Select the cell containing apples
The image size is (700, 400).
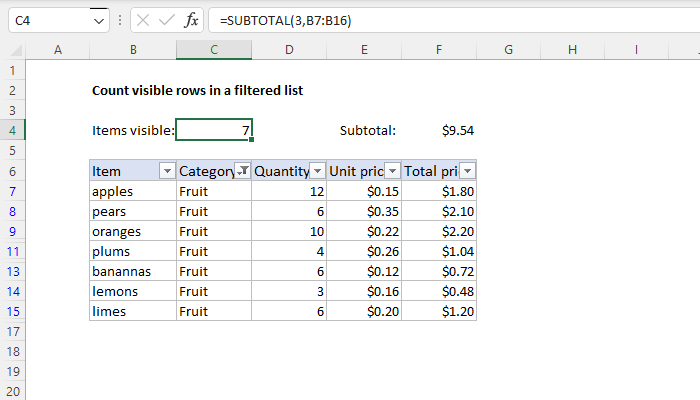pos(132,191)
